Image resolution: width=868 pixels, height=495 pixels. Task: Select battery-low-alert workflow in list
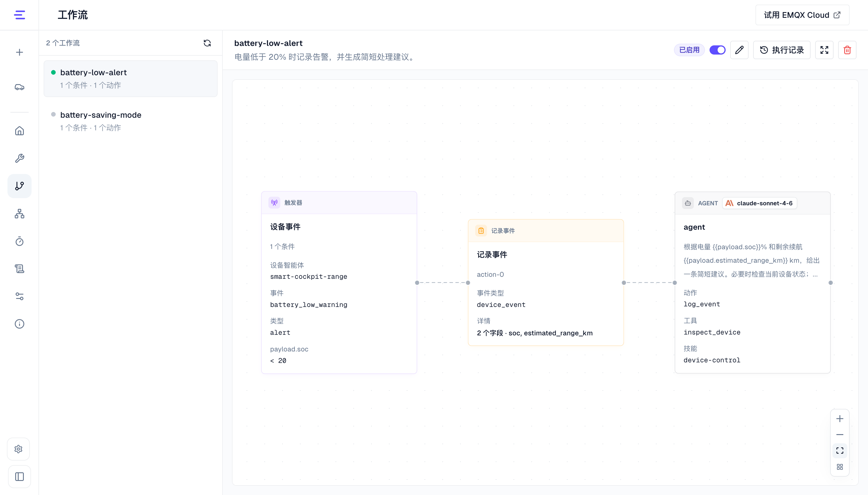coord(131,79)
